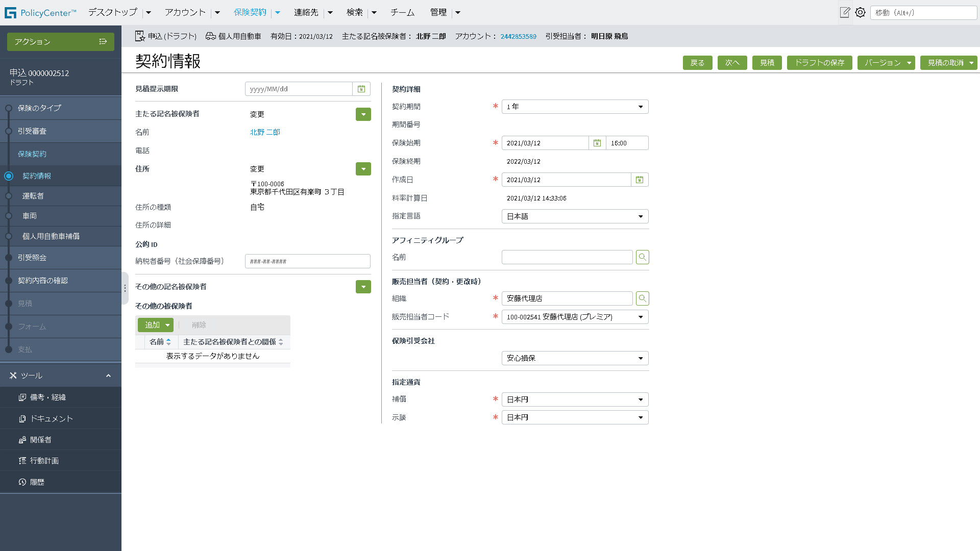Screen dimensions: 980x551
Task: Click the 納税者番号 input field
Action: 307,261
